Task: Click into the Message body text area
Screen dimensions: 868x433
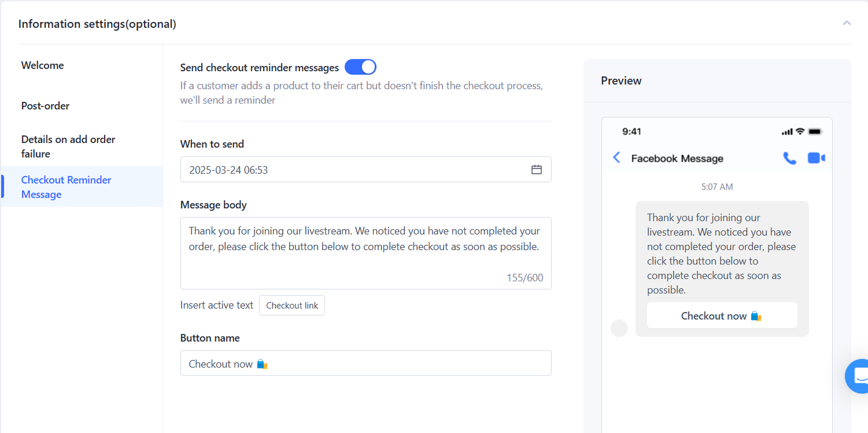Action: [365, 253]
